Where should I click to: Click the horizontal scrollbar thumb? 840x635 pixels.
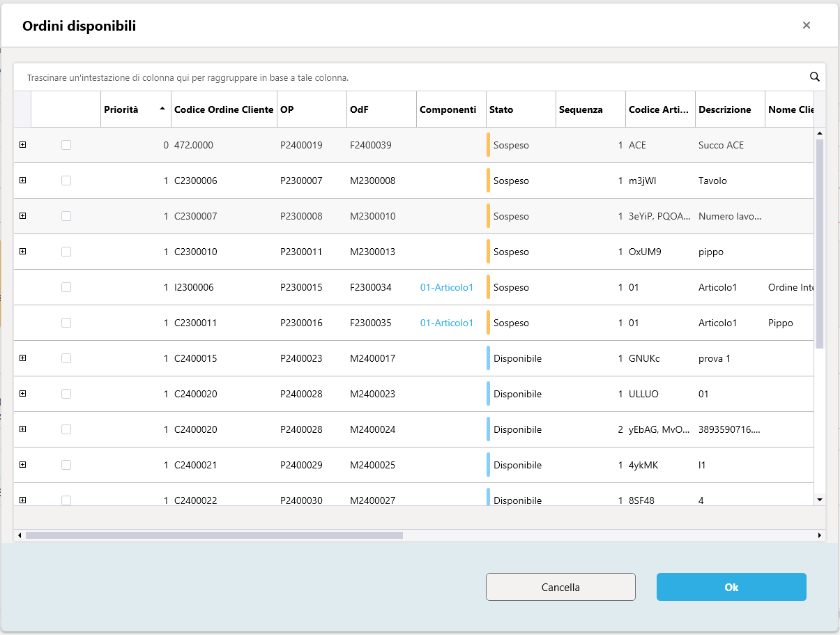tap(214, 535)
